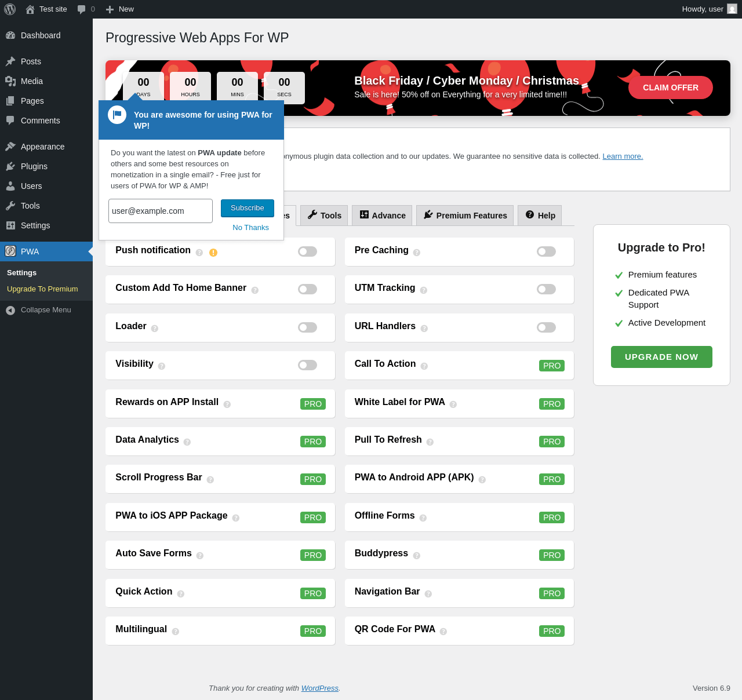
Task: Dismiss popup with No Thanks
Action: point(250,228)
